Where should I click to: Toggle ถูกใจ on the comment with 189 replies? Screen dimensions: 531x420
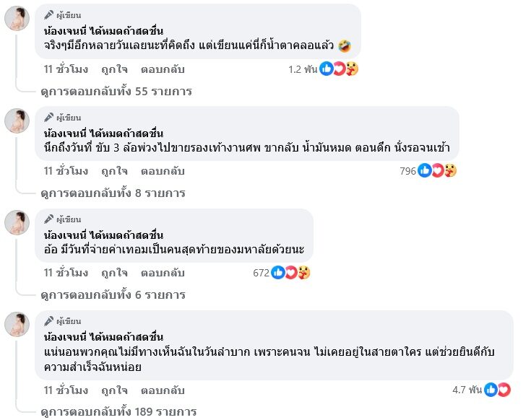[x=115, y=390]
